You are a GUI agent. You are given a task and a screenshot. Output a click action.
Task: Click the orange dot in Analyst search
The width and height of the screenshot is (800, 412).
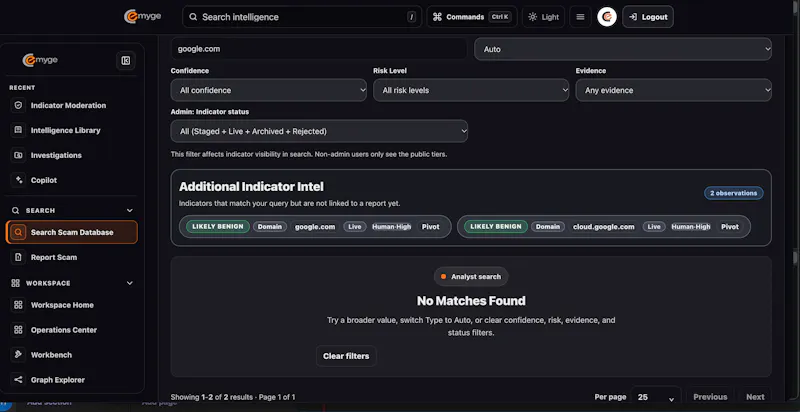pos(443,277)
